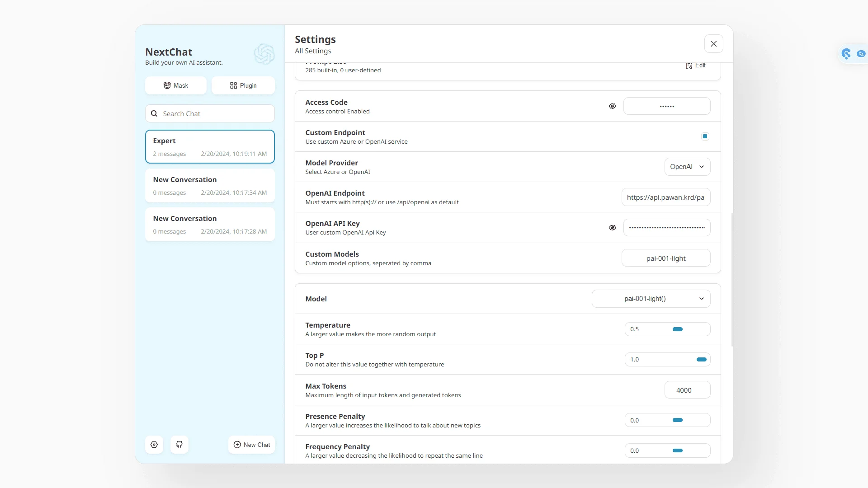Click '285 built-in, 0 user-defined' text
868x488 pixels.
click(343, 70)
